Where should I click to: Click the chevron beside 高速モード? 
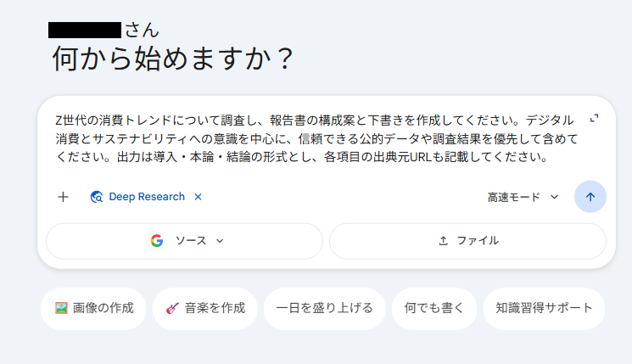[x=555, y=197]
